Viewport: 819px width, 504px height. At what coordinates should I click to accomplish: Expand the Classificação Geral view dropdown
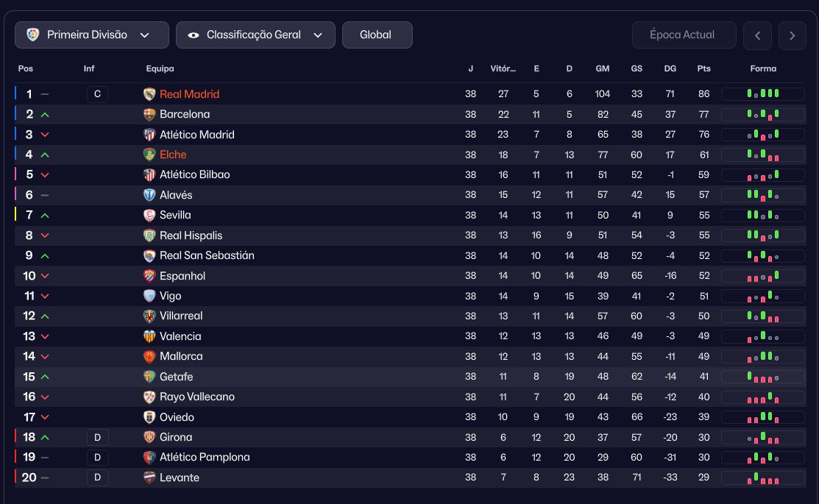coord(255,35)
